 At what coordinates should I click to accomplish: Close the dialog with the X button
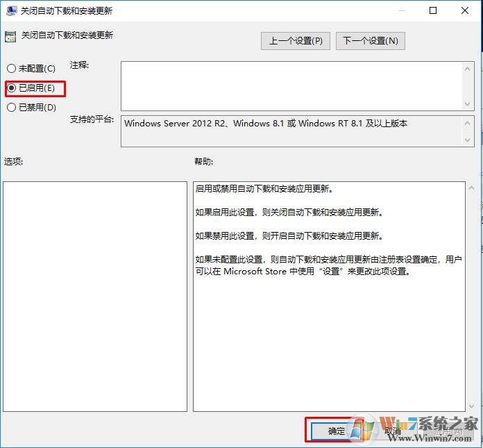(465, 11)
